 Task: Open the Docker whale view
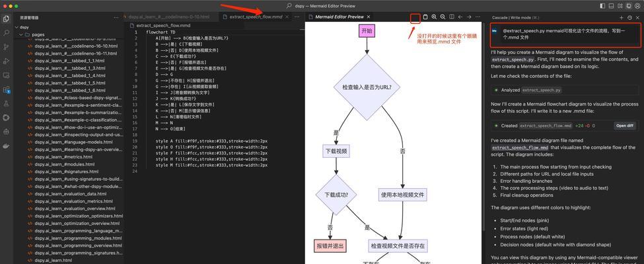6,147
